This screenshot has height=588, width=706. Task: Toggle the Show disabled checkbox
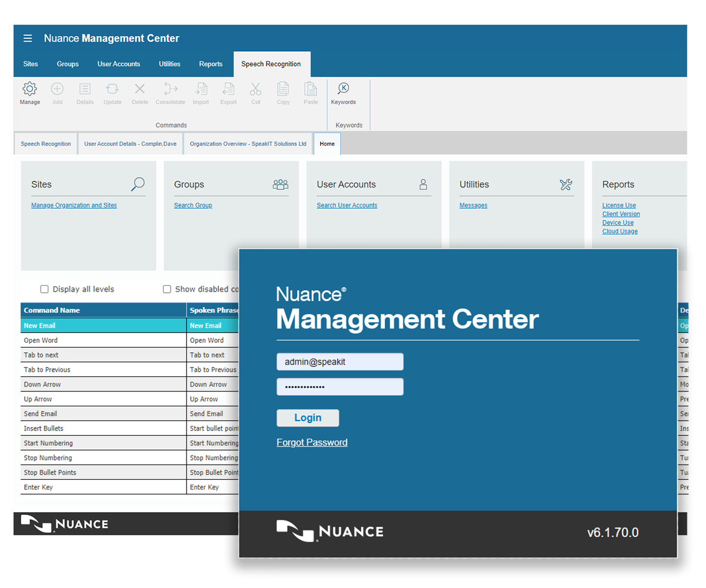(x=167, y=289)
